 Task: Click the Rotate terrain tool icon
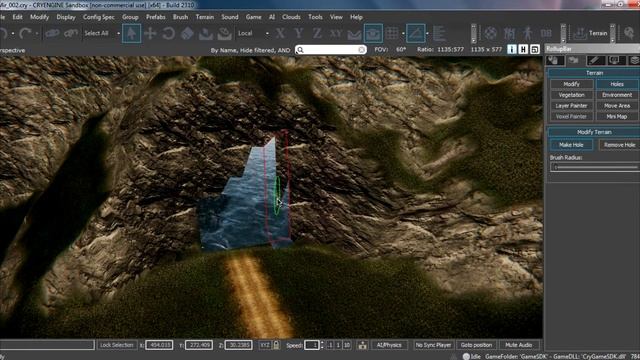[x=224, y=33]
